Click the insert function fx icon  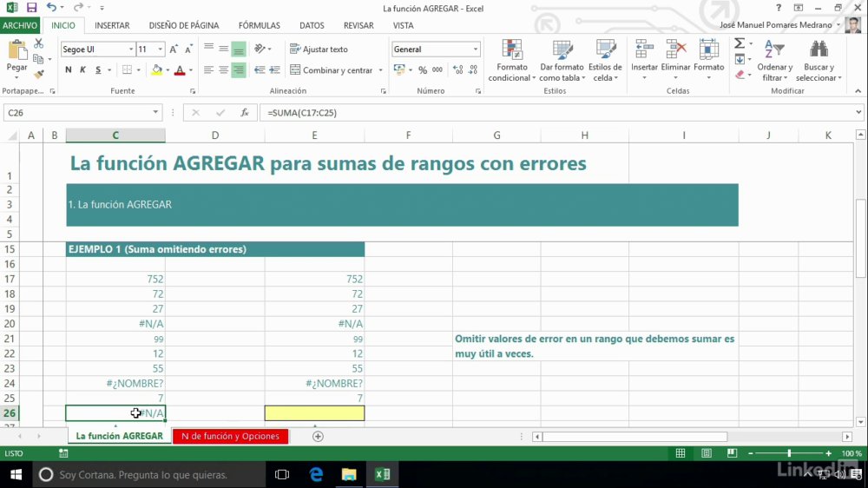(x=244, y=112)
